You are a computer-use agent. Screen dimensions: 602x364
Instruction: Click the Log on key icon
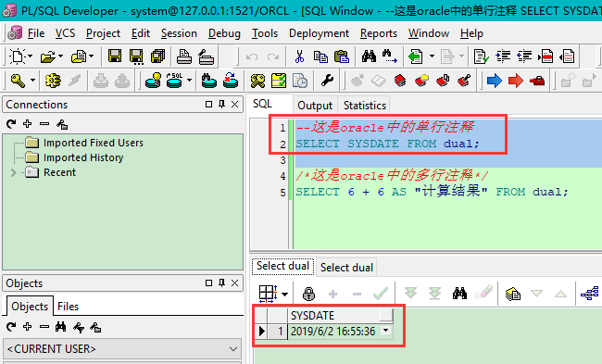[18, 81]
